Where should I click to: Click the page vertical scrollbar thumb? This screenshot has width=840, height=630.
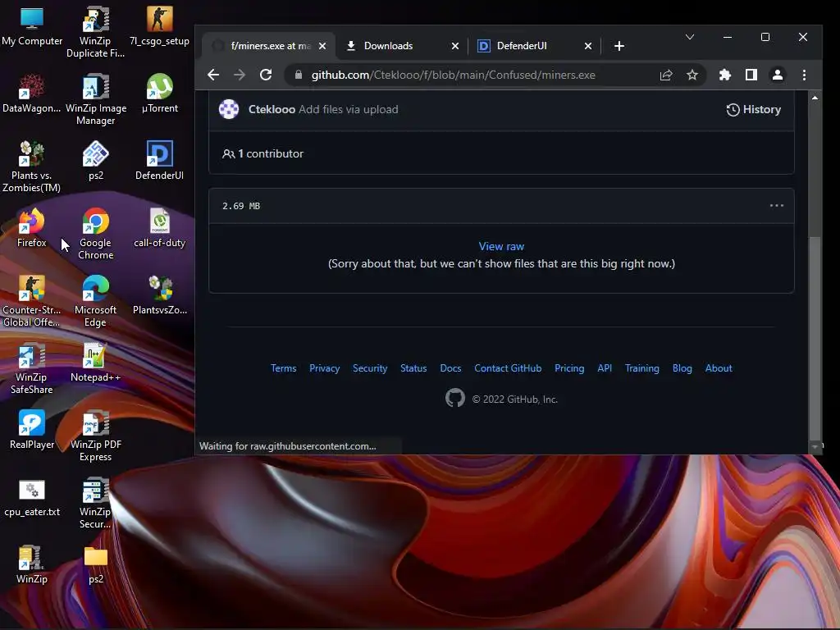(x=815, y=337)
